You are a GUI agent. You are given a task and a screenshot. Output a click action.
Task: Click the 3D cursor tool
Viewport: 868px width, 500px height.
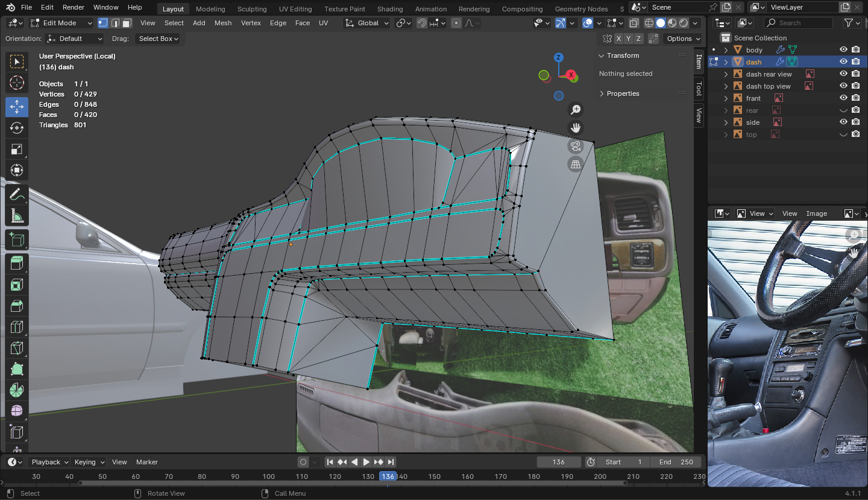pyautogui.click(x=17, y=83)
